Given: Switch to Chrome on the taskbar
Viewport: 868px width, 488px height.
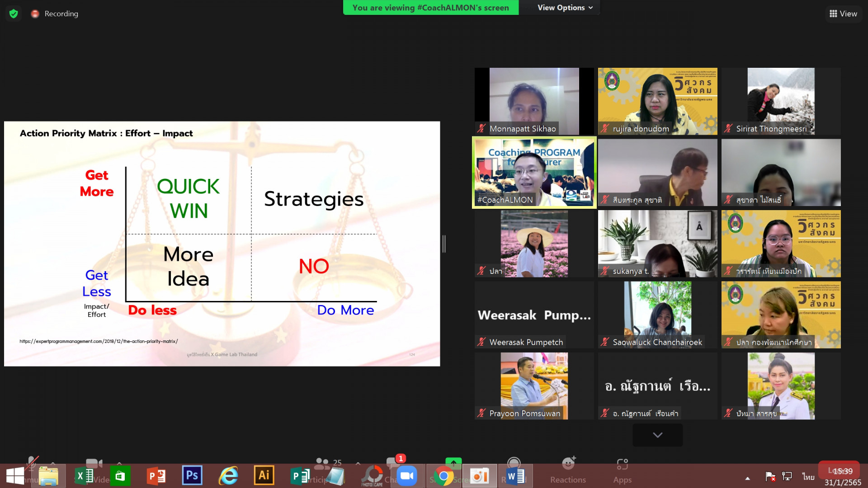Looking at the screenshot, I should click(x=443, y=476).
